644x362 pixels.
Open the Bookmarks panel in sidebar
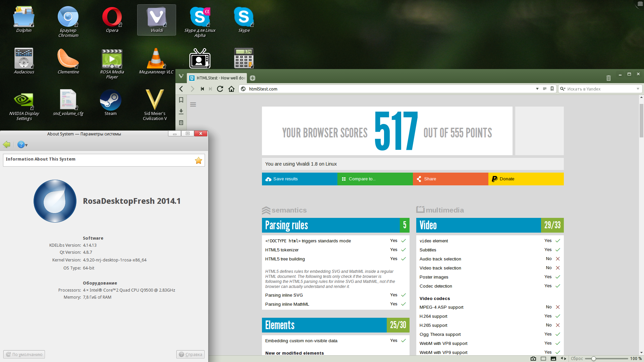tap(181, 100)
